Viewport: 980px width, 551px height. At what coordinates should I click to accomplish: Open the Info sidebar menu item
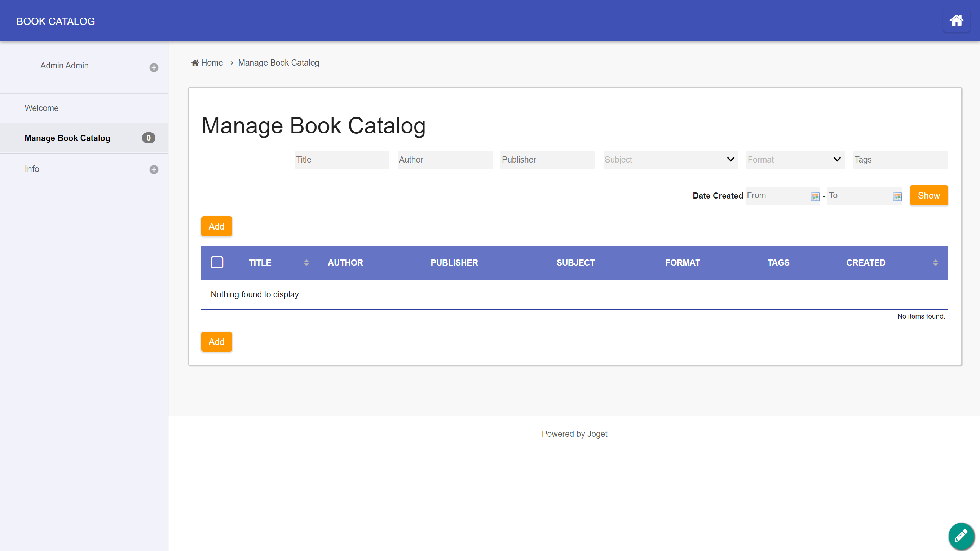[32, 169]
